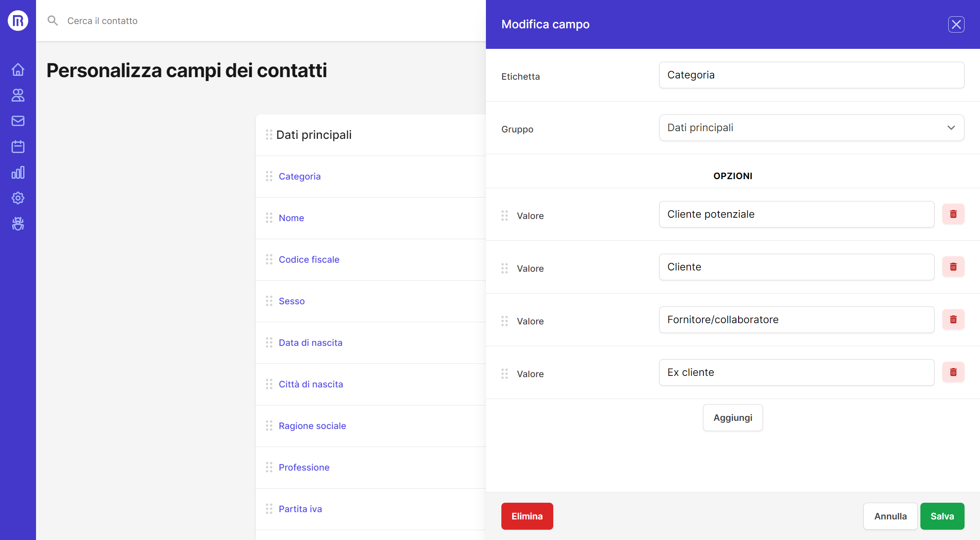Image resolution: width=980 pixels, height=540 pixels.
Task: Expand the Gruppo 'Dati principali' dropdown
Action: pos(811,128)
